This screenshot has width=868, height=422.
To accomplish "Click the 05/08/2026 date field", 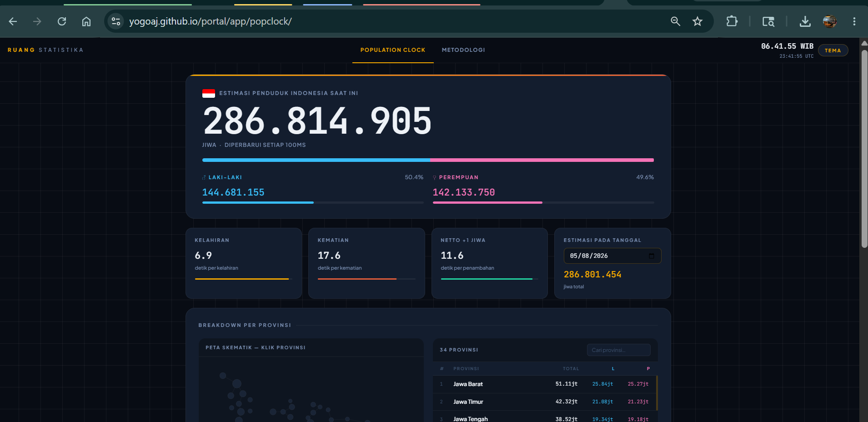I will pos(612,256).
